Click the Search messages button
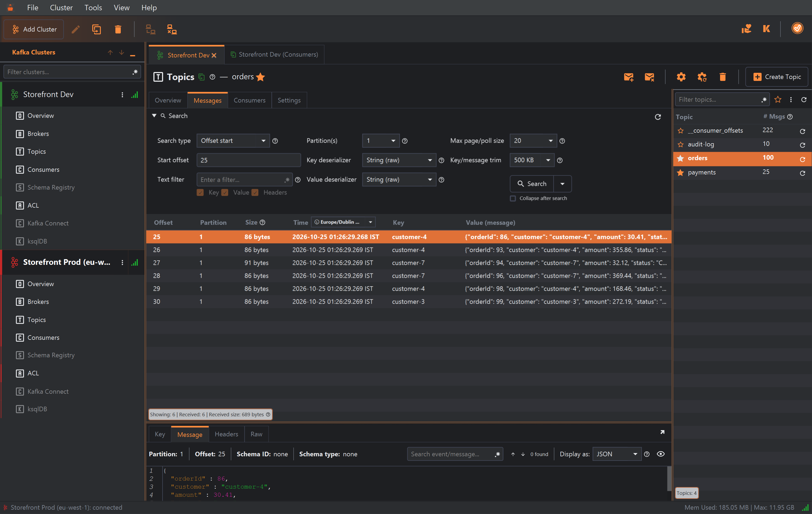This screenshot has width=812, height=514. pos(532,184)
